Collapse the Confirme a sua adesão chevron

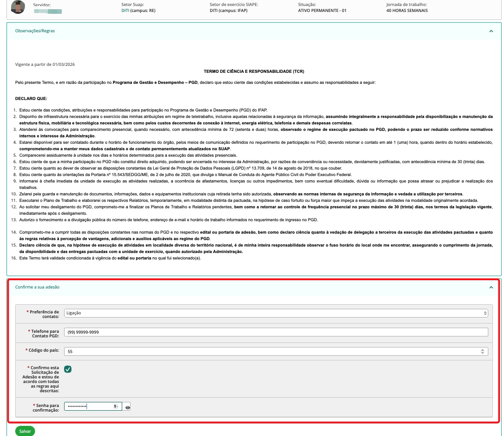click(491, 287)
